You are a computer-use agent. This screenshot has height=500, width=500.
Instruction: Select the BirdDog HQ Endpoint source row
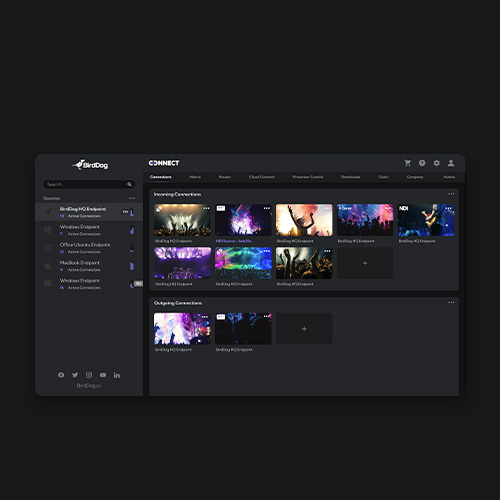pos(89,212)
